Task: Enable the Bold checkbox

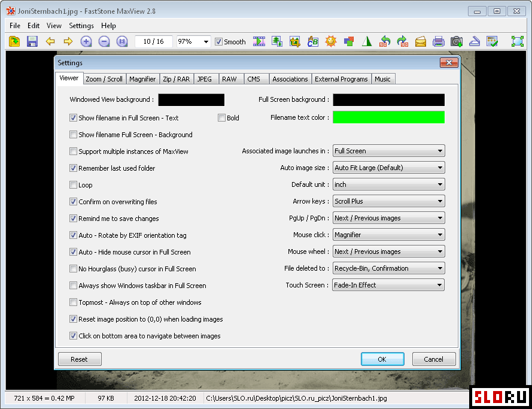Action: coord(221,118)
